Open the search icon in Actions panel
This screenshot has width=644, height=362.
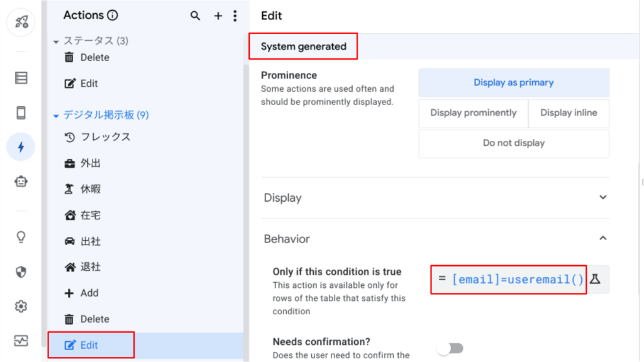click(x=195, y=16)
